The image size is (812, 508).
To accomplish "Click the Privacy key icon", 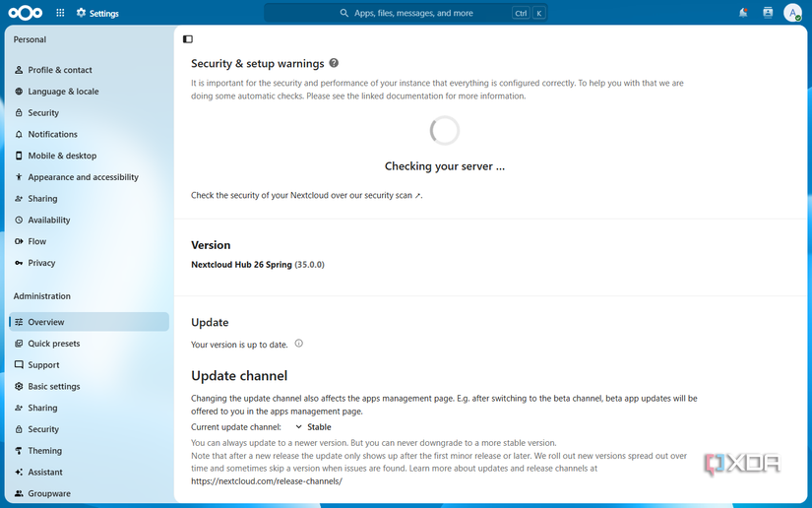I will coord(19,263).
